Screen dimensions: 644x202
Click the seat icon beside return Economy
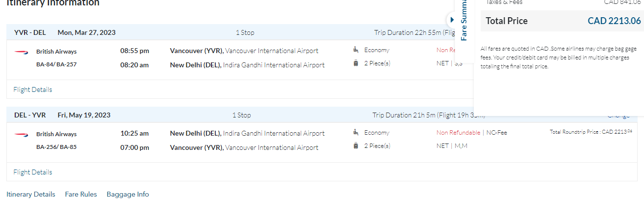[356, 132]
